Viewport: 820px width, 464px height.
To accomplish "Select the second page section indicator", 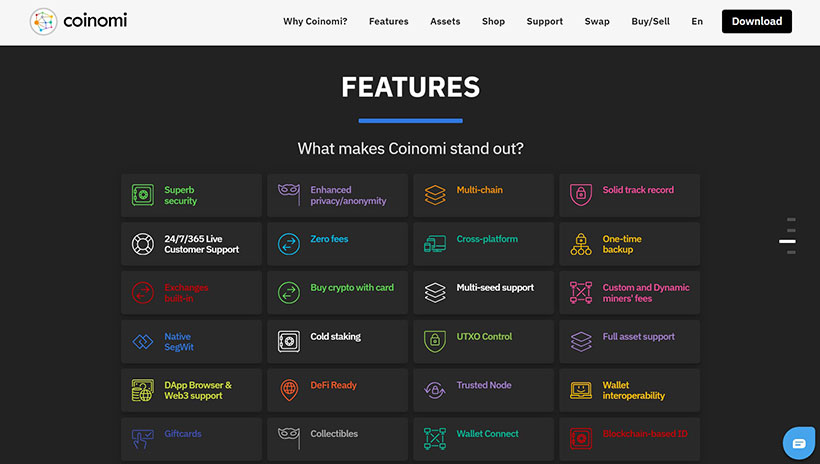I will (x=791, y=231).
